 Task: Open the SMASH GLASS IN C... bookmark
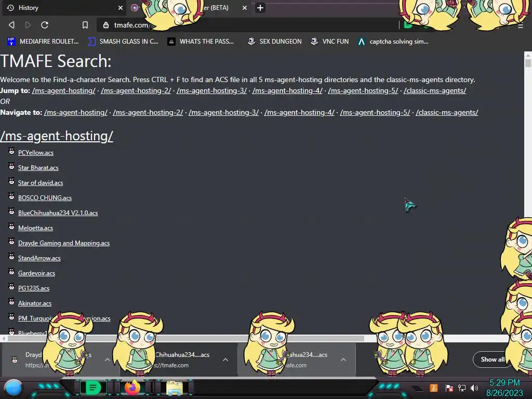click(x=123, y=42)
